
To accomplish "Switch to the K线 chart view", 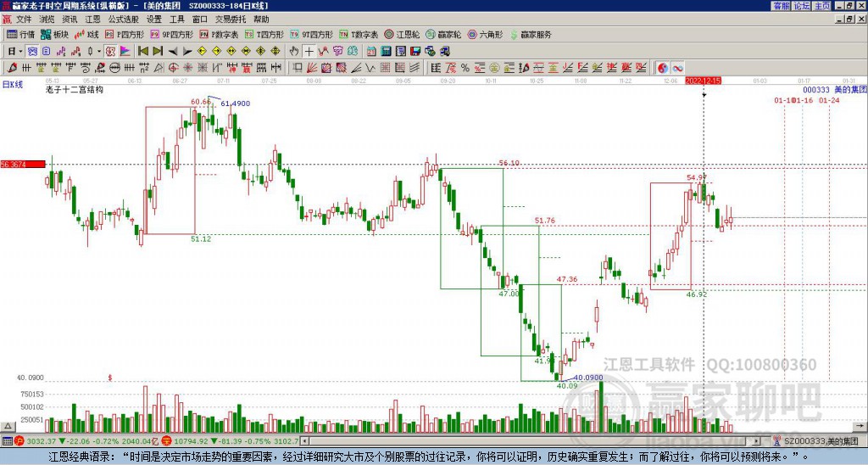I will coord(86,34).
